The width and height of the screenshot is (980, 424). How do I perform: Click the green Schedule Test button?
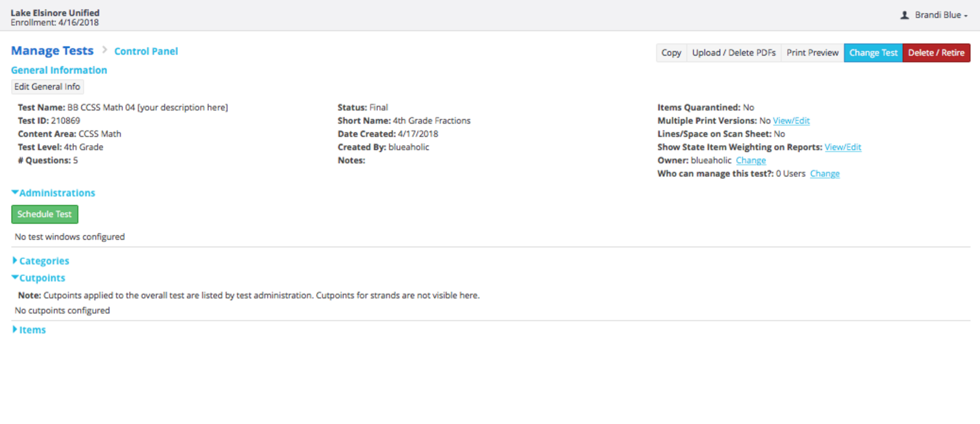45,214
